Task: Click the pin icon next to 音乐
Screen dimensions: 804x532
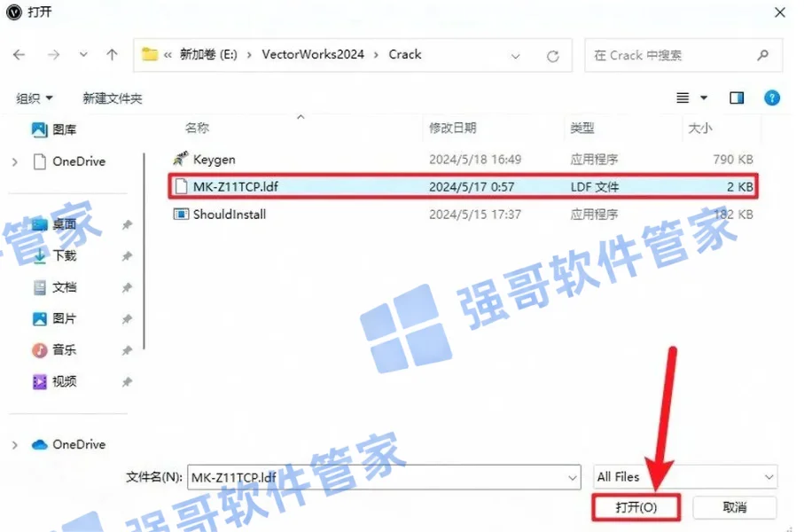Action: [x=127, y=350]
